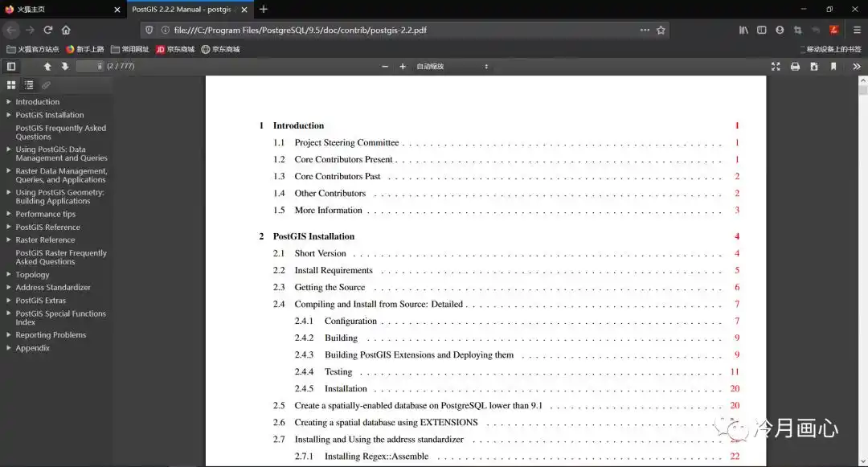Switch sidebar to thumbnails view

coord(11,85)
